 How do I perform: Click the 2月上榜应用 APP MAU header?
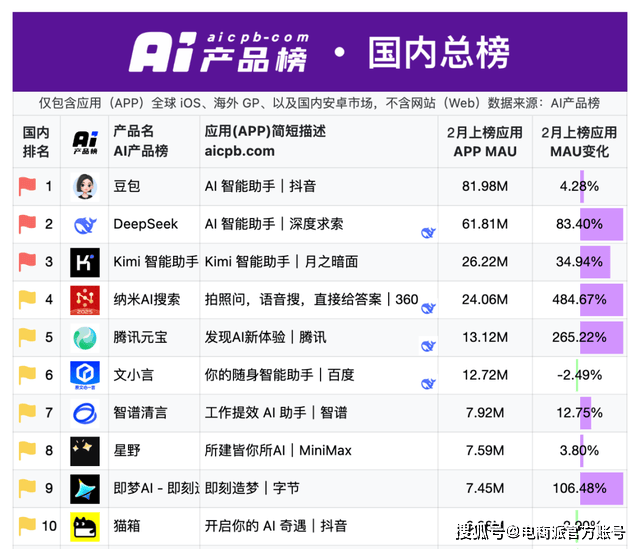point(485,142)
